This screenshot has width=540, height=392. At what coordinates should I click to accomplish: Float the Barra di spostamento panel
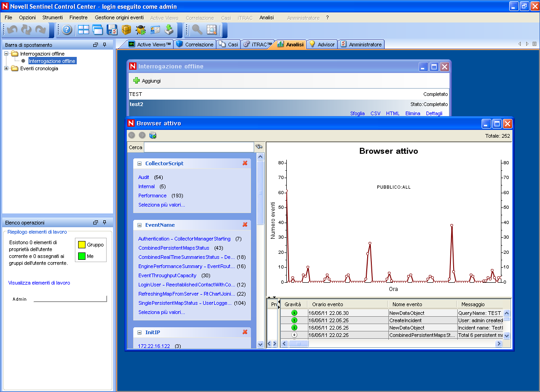click(x=96, y=45)
